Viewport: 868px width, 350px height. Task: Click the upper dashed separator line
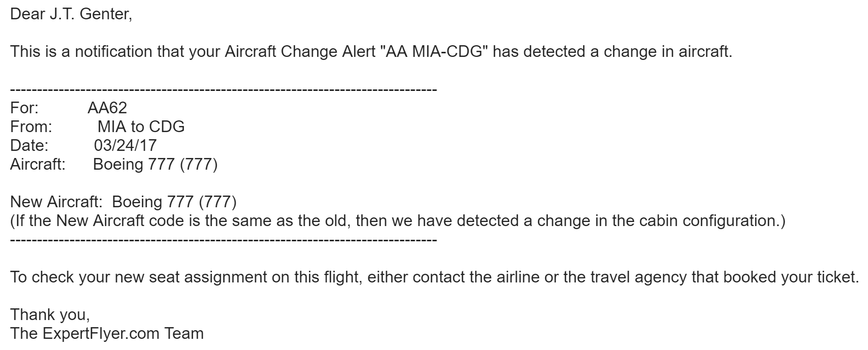click(223, 89)
